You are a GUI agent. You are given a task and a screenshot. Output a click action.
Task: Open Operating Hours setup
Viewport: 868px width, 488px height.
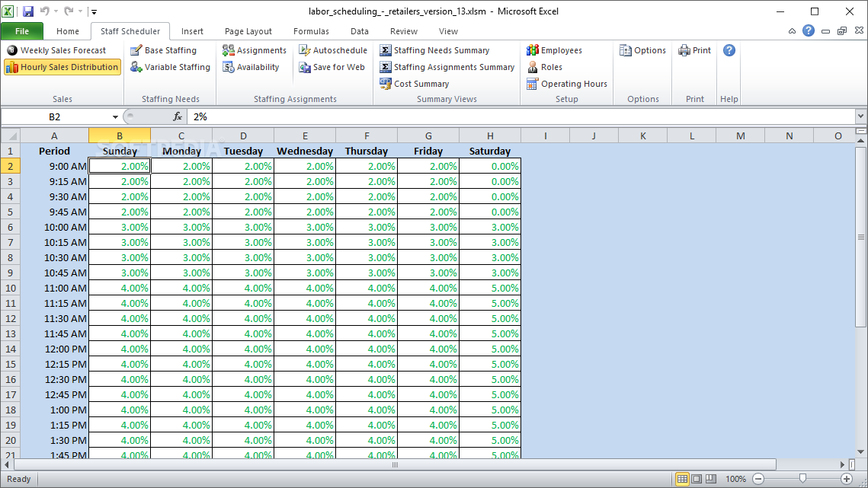[x=566, y=84]
